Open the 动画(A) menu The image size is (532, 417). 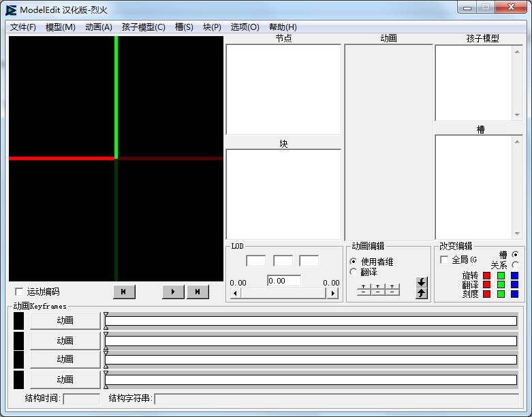click(x=99, y=27)
